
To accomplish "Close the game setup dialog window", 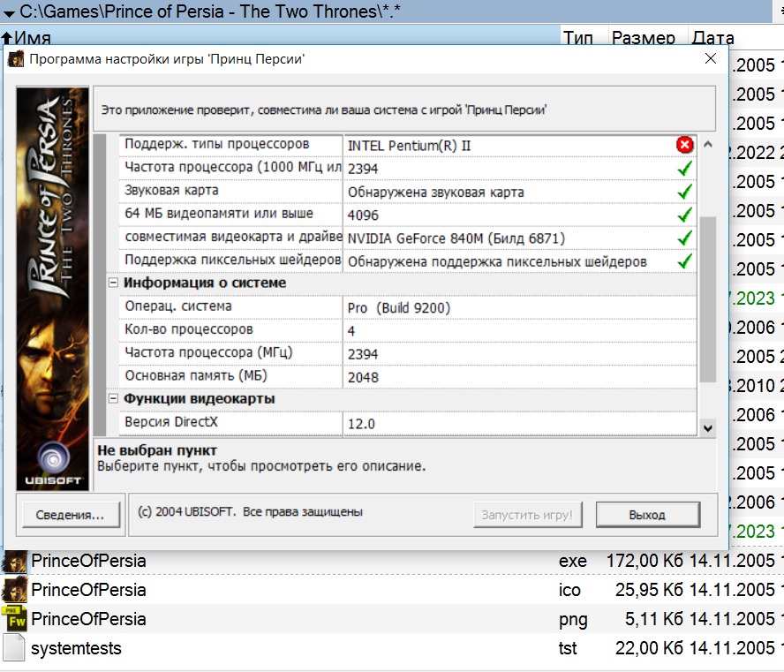I will pos(711,59).
